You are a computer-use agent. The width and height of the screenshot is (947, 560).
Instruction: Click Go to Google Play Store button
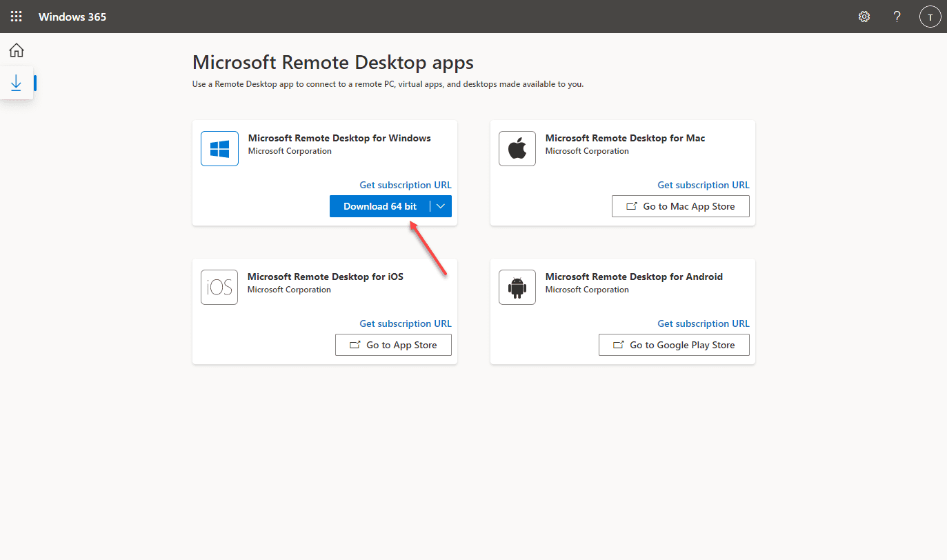[674, 345]
